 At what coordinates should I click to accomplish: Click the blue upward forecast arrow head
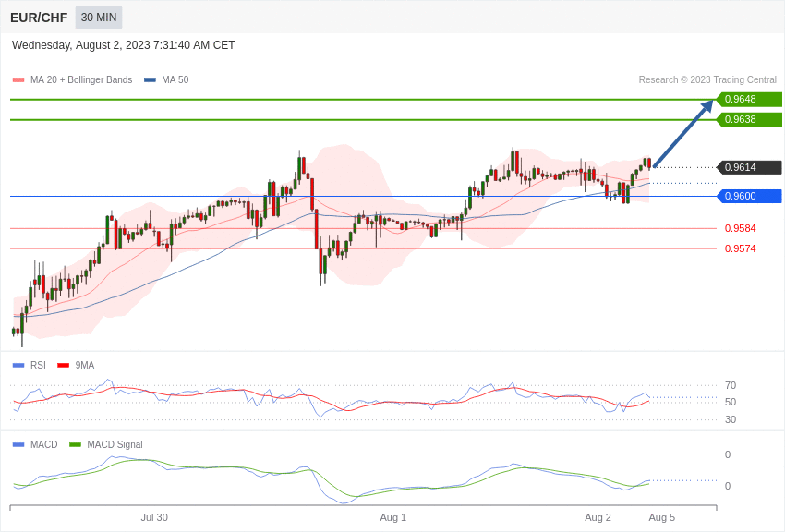708,104
